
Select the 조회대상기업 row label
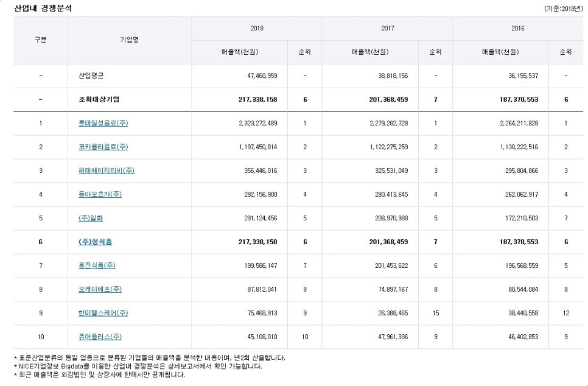99,99
